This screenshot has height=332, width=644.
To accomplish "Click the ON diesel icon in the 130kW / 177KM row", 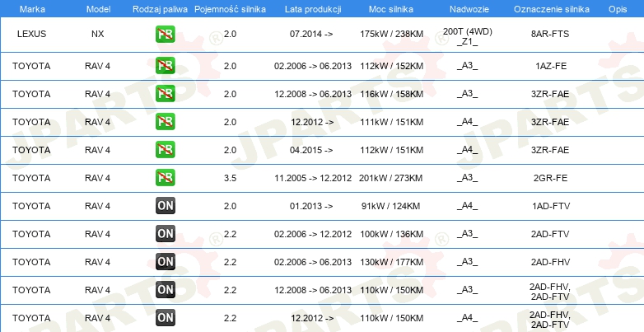I will tap(165, 261).
